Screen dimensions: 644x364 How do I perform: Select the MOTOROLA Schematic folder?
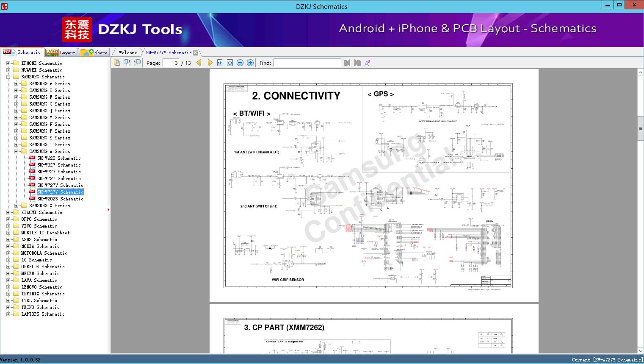(x=44, y=253)
